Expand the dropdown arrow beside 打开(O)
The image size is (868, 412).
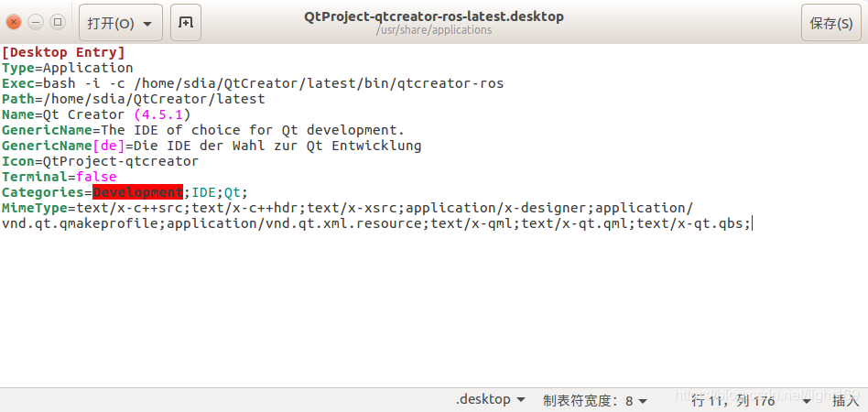147,24
